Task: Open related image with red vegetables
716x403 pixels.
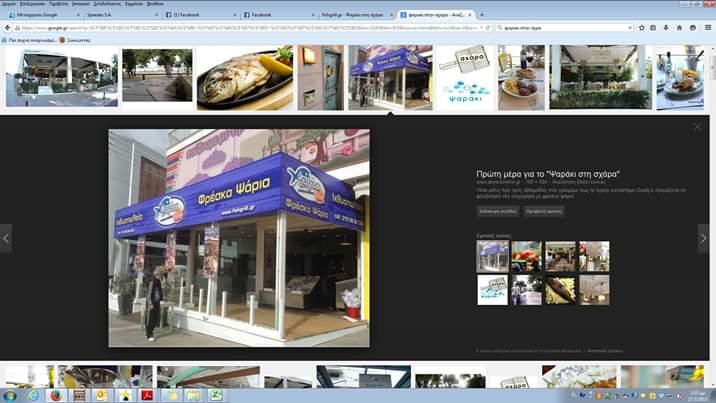Action: (x=526, y=256)
